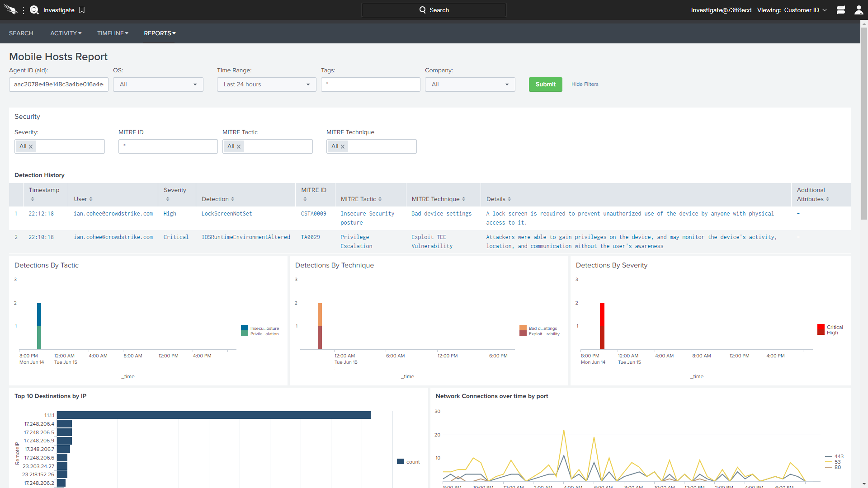Click the 443 port legend entry
The width and height of the screenshot is (868, 488).
point(834,456)
